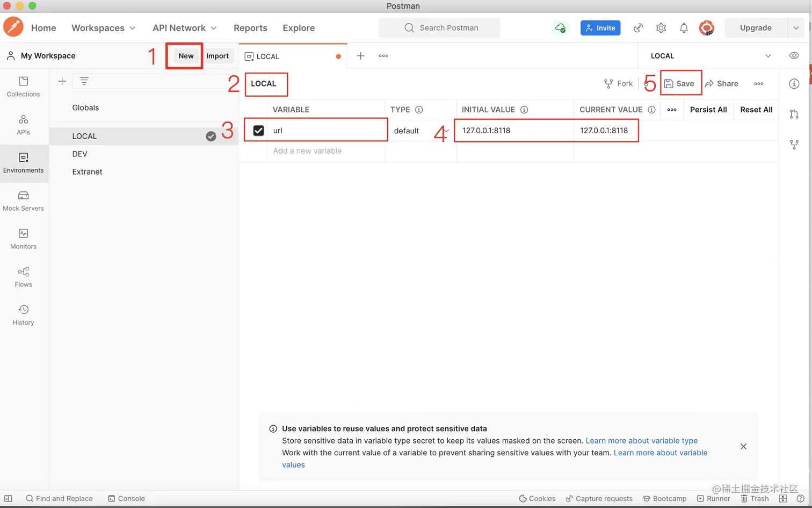This screenshot has width=812, height=508.
Task: Open Learn more about variable type link
Action: point(642,441)
